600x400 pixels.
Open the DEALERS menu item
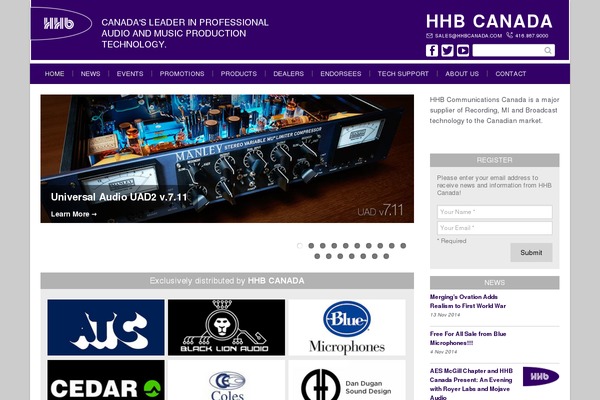click(x=289, y=74)
